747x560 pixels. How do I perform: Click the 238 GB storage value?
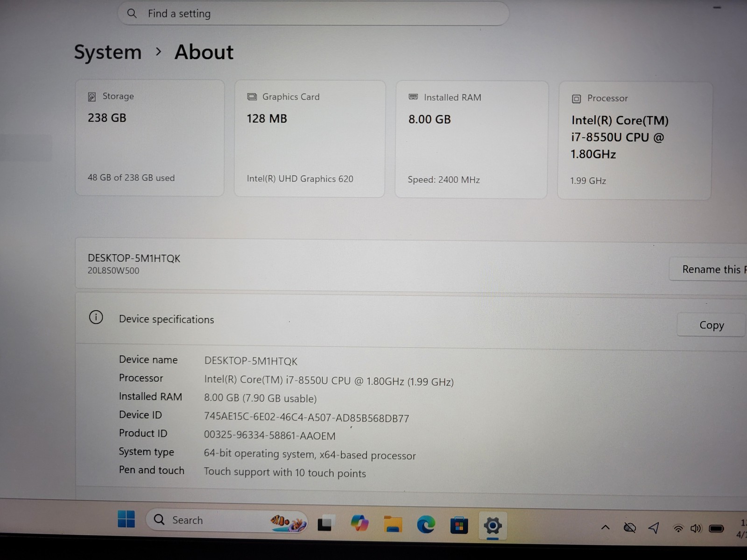point(107,118)
